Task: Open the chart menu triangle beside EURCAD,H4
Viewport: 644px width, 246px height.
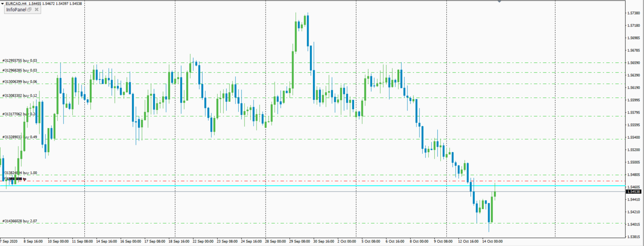Action: coord(2,3)
